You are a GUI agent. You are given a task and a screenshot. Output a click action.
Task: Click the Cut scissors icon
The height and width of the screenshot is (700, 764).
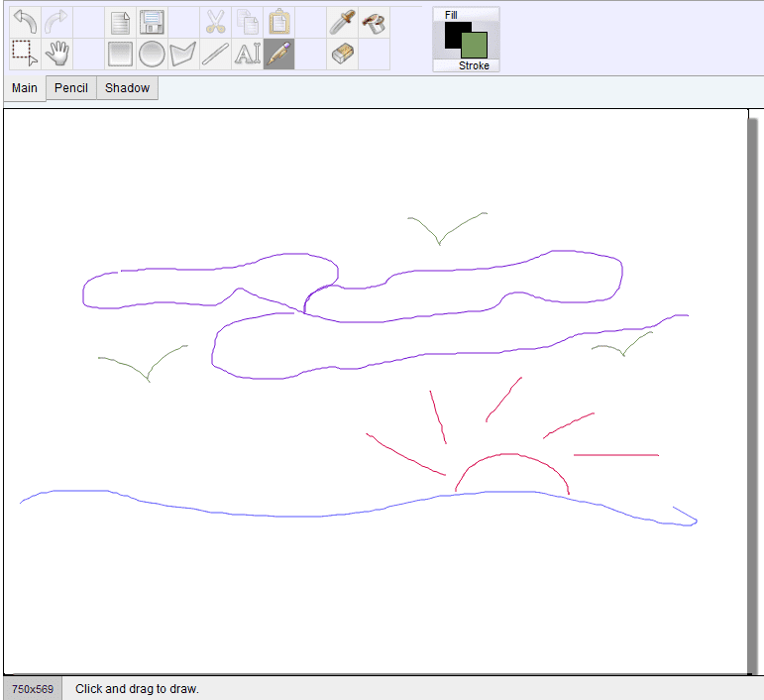point(215,22)
